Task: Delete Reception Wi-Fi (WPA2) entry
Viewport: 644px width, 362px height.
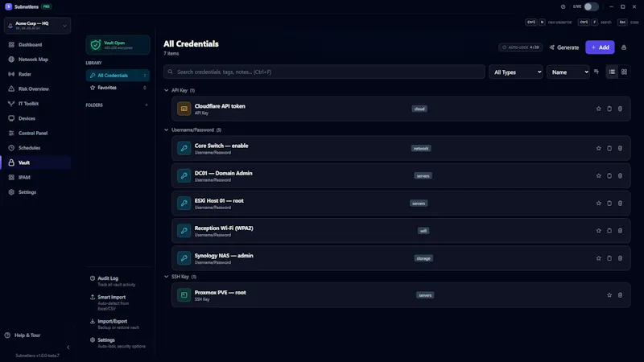Action: coord(620,231)
